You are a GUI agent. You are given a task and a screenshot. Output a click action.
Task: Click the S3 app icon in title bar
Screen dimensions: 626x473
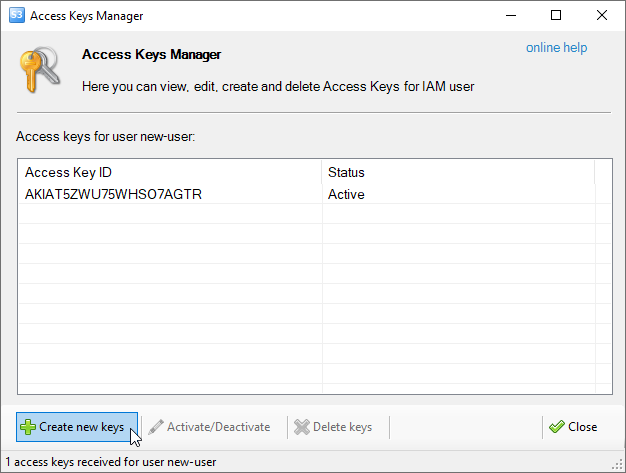(16, 16)
